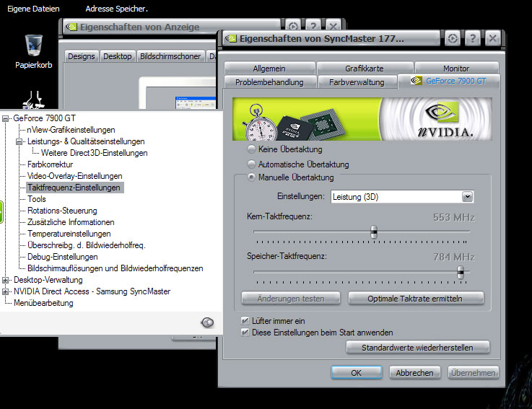532x409 pixels.
Task: Click the OK button
Action: coord(357,373)
